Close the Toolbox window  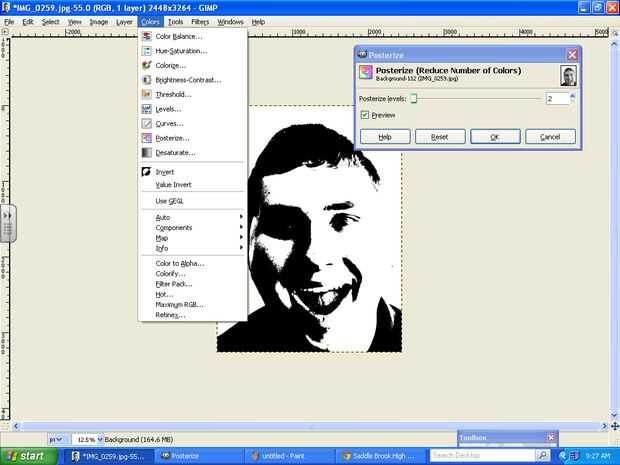(551, 437)
